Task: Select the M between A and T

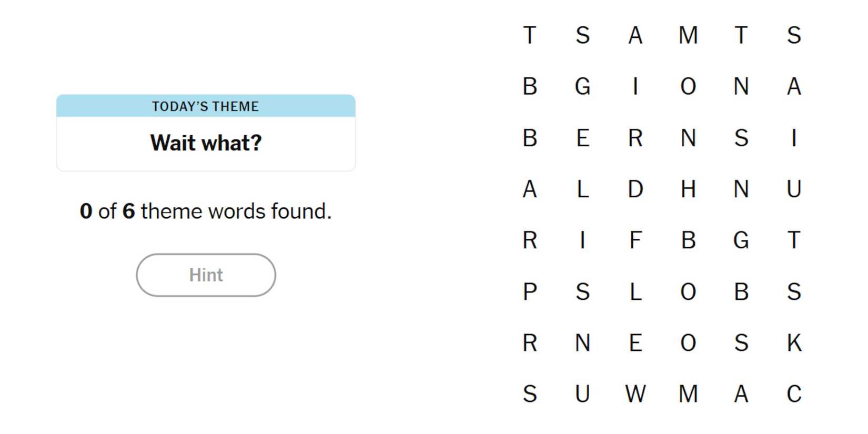Action: coord(688,35)
